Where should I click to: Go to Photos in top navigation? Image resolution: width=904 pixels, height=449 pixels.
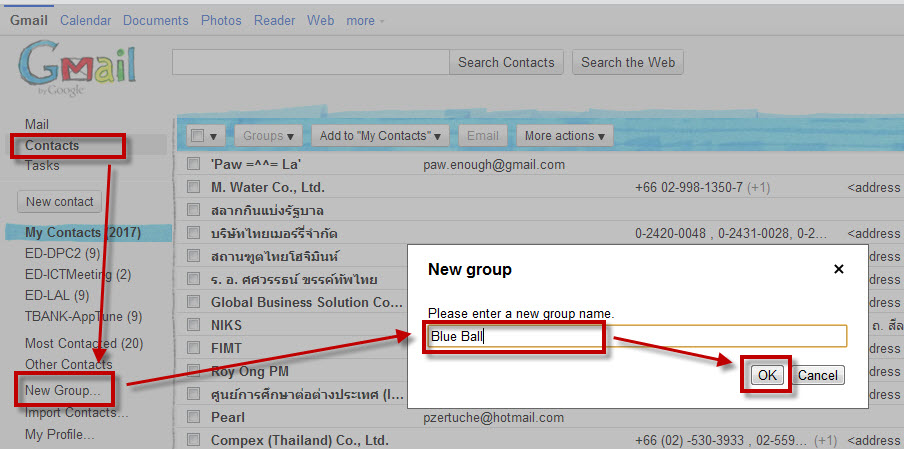coord(221,21)
